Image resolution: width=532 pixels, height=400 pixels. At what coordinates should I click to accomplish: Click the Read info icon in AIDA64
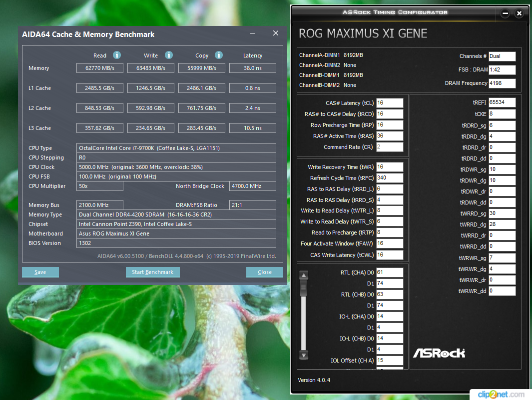[x=117, y=55]
